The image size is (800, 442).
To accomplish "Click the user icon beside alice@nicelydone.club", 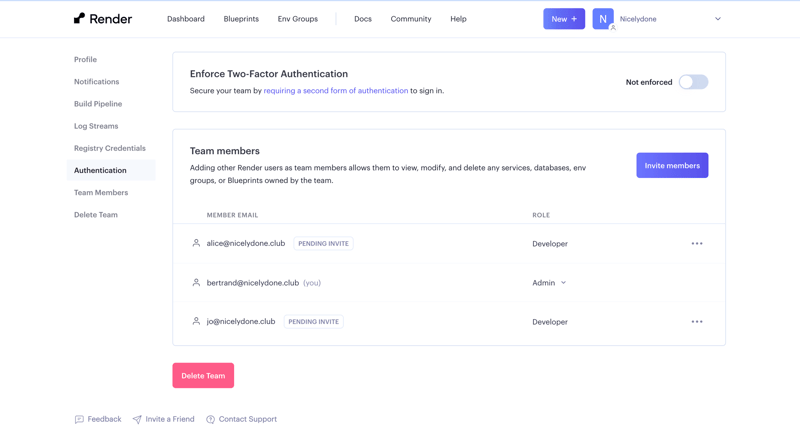I will pyautogui.click(x=196, y=243).
